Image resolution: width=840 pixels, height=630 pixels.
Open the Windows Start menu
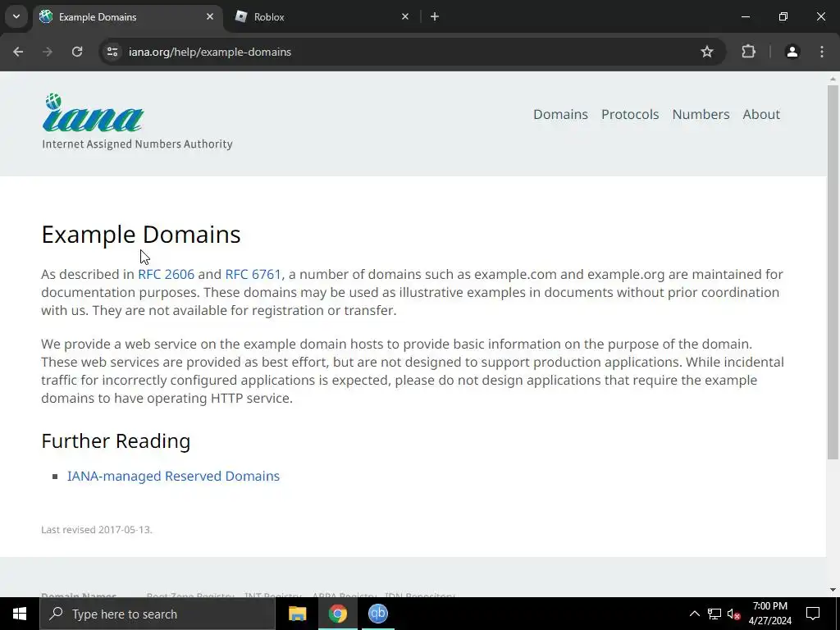point(20,614)
